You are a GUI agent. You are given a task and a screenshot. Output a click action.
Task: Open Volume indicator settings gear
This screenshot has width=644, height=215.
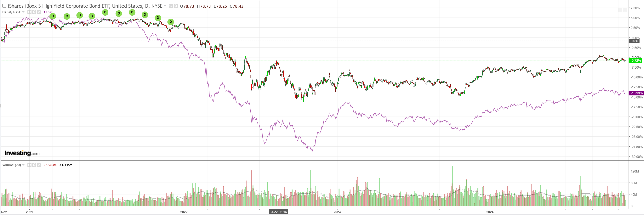(x=34, y=165)
